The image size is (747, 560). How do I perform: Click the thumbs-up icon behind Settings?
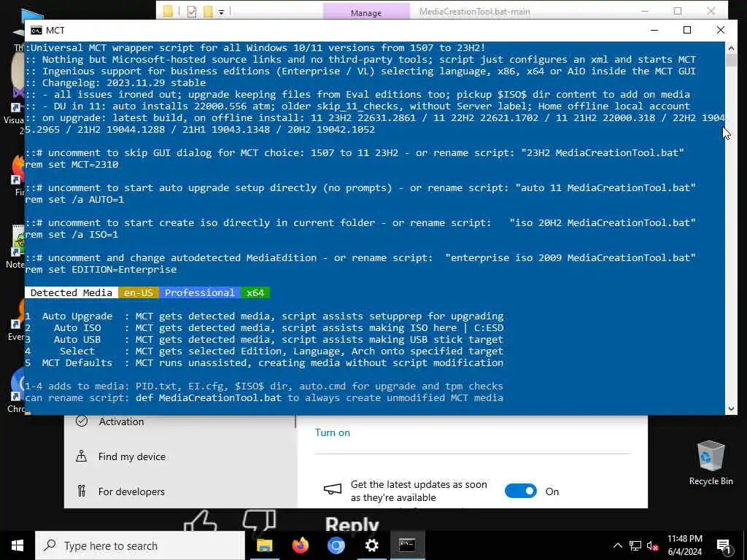pos(201,520)
